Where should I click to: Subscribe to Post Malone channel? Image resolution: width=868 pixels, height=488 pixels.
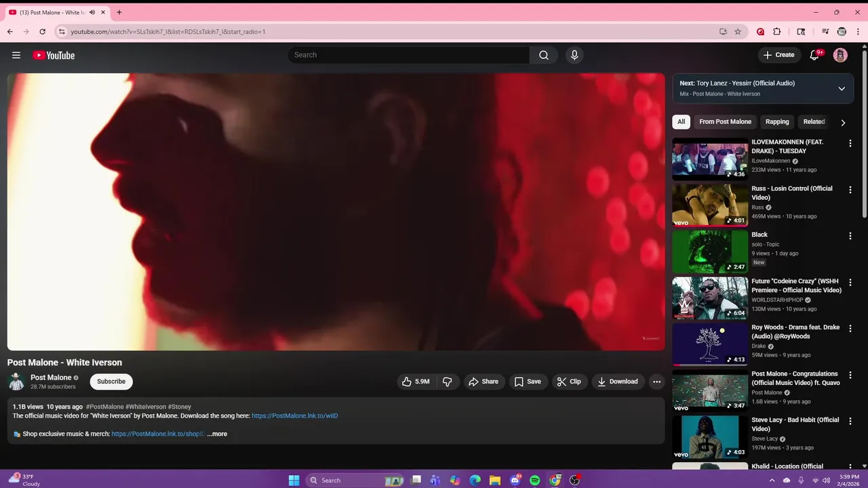(111, 382)
